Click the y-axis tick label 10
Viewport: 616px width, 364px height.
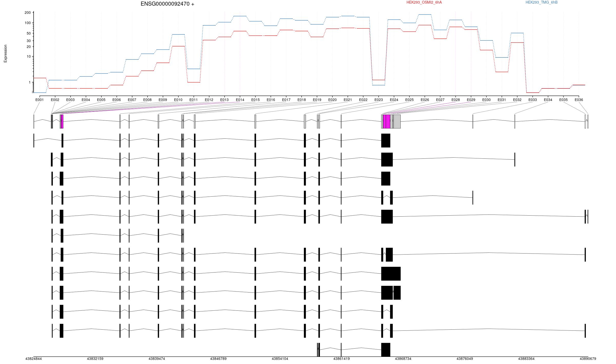pos(29,56)
